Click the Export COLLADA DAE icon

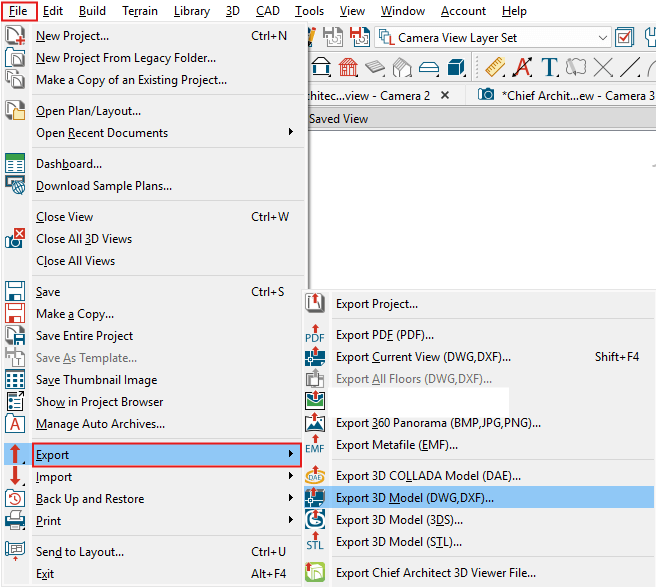tap(315, 475)
